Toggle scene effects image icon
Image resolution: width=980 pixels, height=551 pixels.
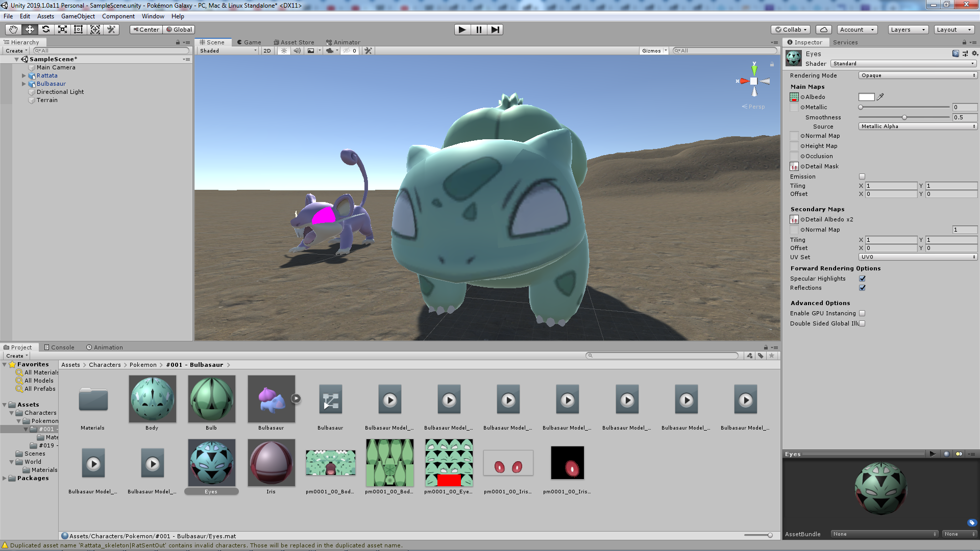coord(311,51)
